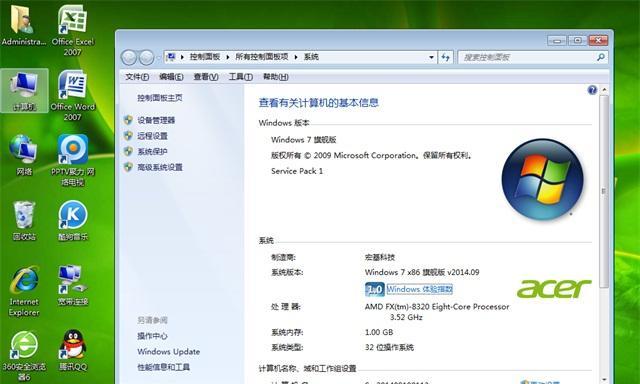Click the Service Pack 1 text
The height and width of the screenshot is (384, 640).
(x=297, y=171)
